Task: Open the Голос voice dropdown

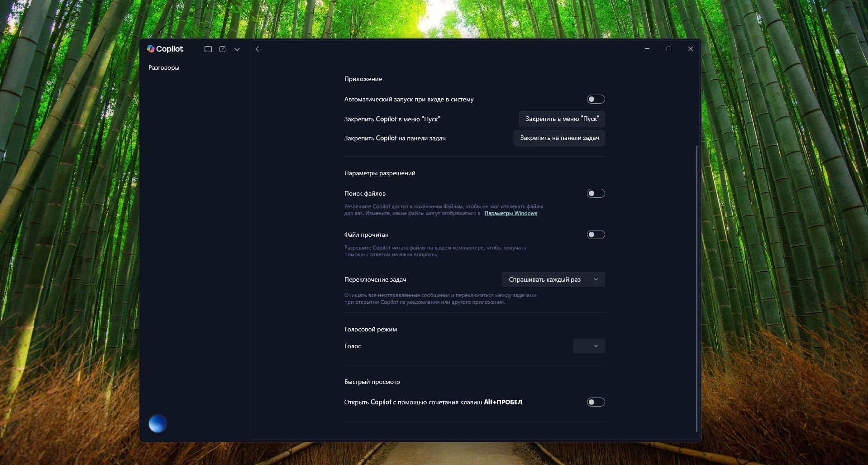Action: (589, 346)
